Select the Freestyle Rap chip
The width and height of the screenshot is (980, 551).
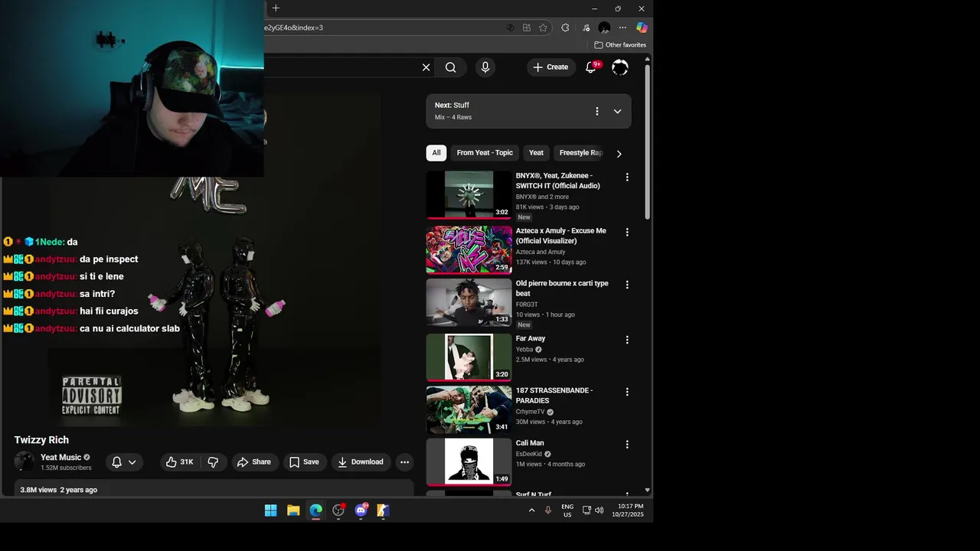coord(581,153)
